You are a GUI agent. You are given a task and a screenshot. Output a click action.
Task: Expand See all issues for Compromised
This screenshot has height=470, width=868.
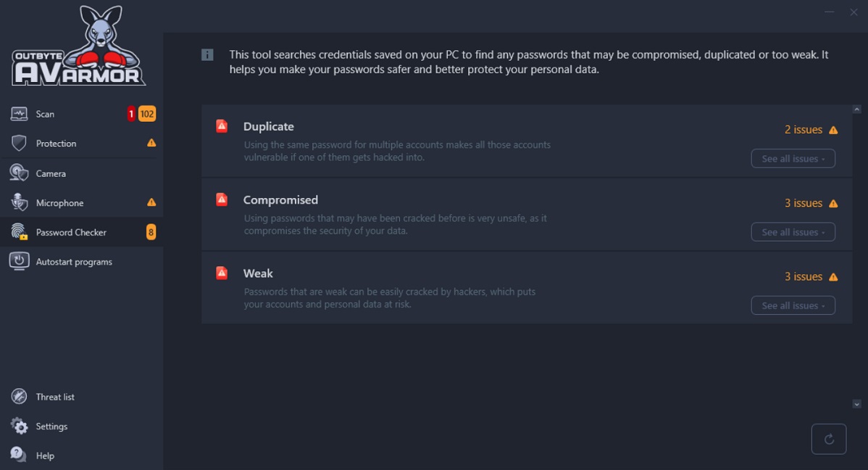[x=793, y=232]
